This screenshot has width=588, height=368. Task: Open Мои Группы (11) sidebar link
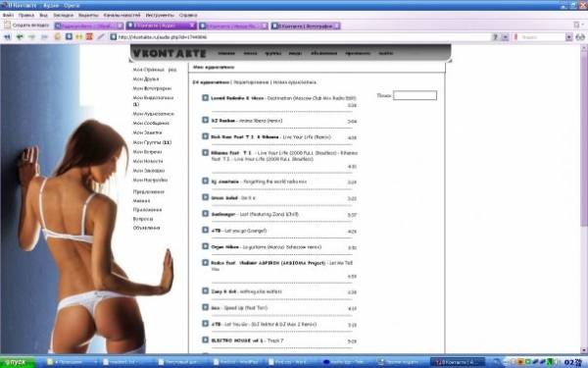click(152, 142)
